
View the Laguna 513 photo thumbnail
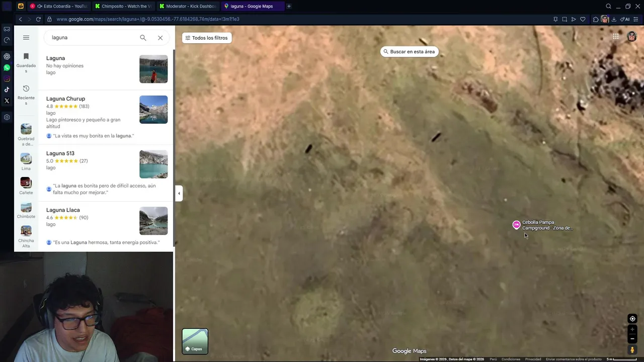tap(153, 164)
